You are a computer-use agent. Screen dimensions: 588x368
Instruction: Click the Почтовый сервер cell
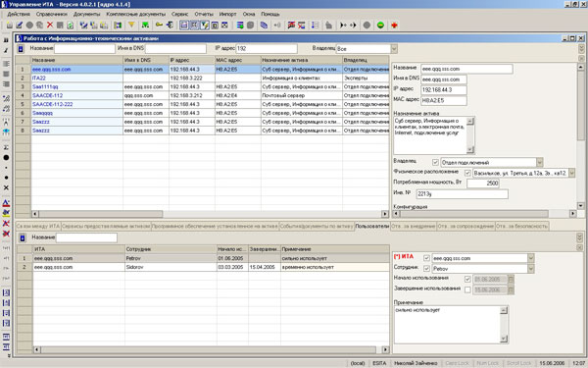point(302,95)
